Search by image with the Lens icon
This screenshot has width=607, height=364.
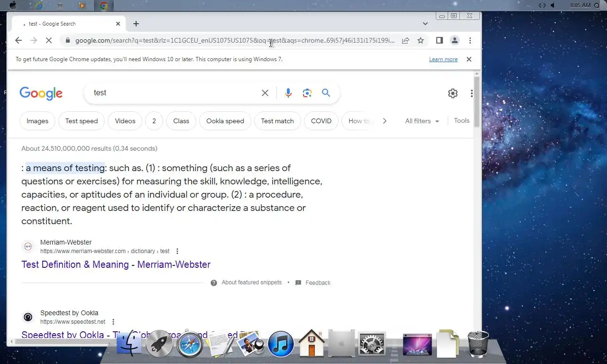tap(307, 93)
